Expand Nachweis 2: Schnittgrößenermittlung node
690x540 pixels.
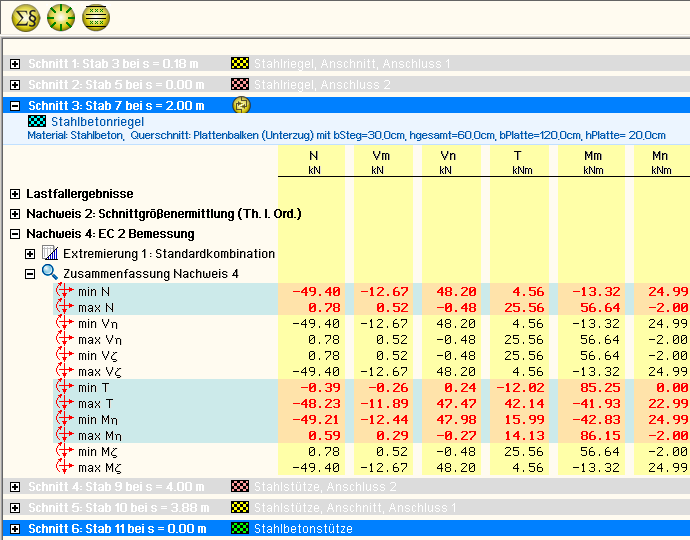(15, 213)
